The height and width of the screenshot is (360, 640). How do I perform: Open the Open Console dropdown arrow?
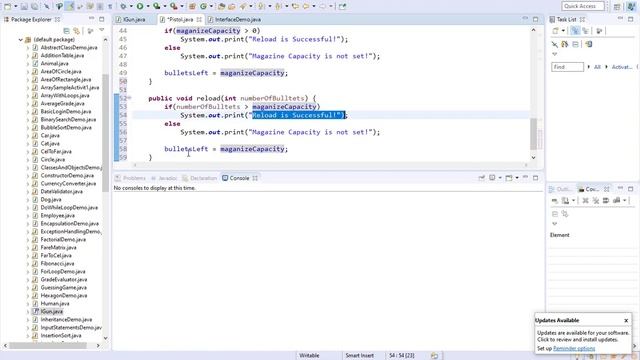[x=517, y=178]
